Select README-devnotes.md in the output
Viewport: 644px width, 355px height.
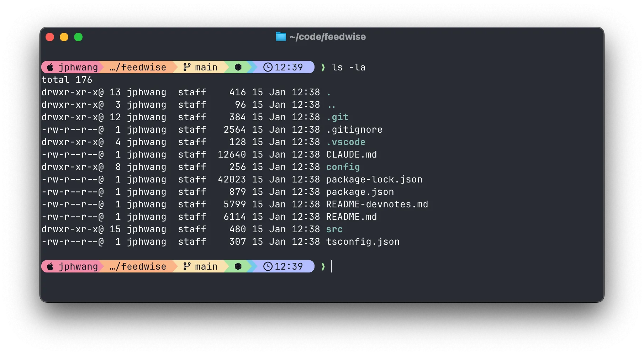click(377, 204)
